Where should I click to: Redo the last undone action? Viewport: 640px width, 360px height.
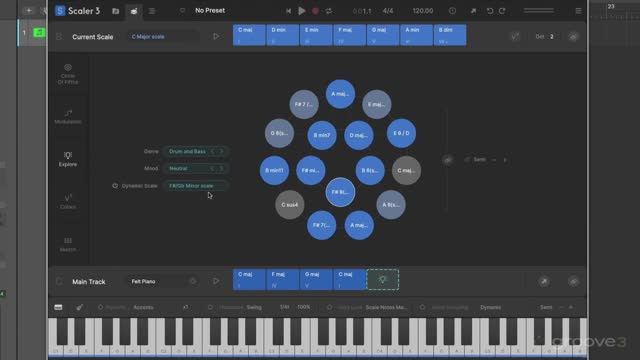pyautogui.click(x=502, y=11)
